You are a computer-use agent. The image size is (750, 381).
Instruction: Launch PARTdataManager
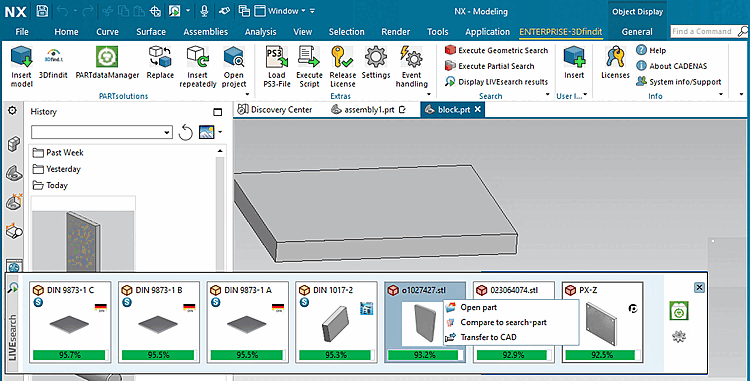click(x=107, y=63)
